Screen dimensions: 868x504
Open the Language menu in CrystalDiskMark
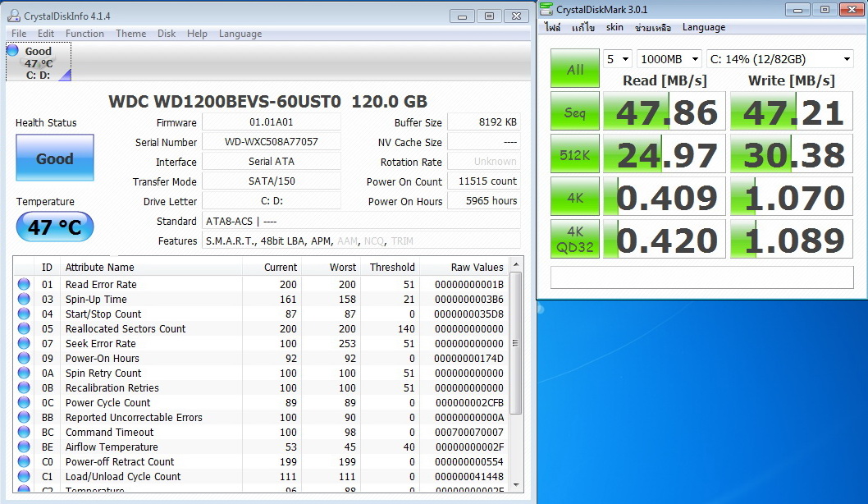coord(704,27)
